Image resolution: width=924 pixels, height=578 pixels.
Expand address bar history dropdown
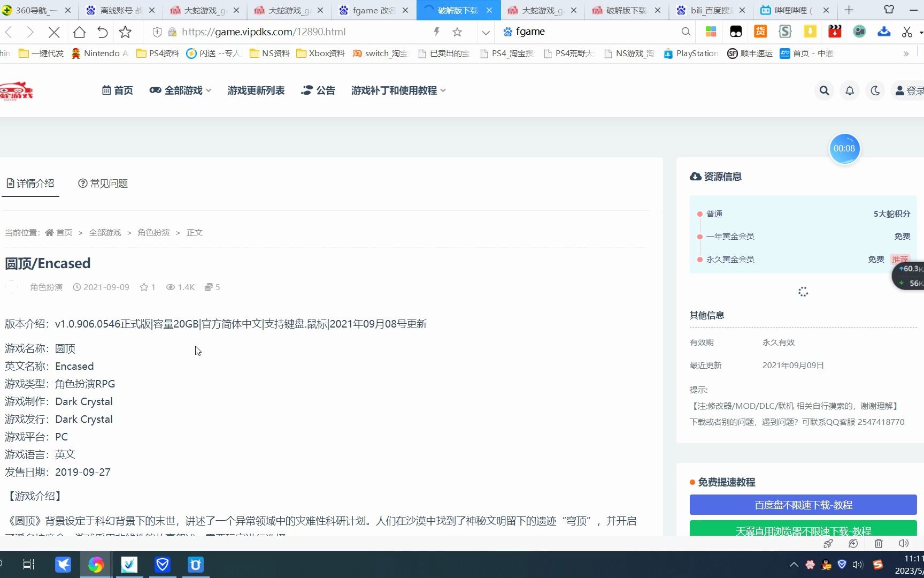point(486,32)
